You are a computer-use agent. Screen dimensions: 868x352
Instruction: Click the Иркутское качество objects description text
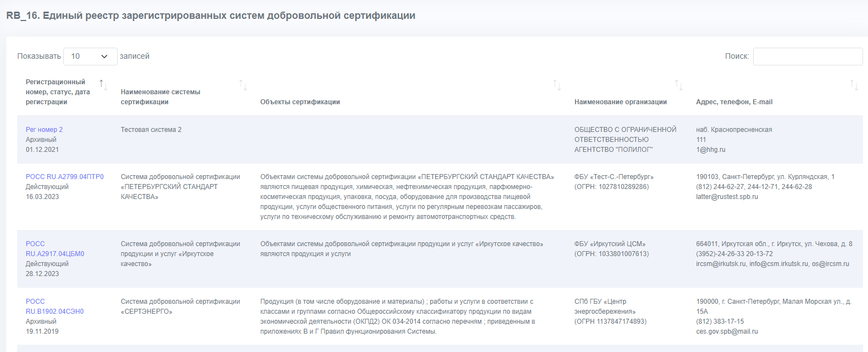pyautogui.click(x=402, y=249)
